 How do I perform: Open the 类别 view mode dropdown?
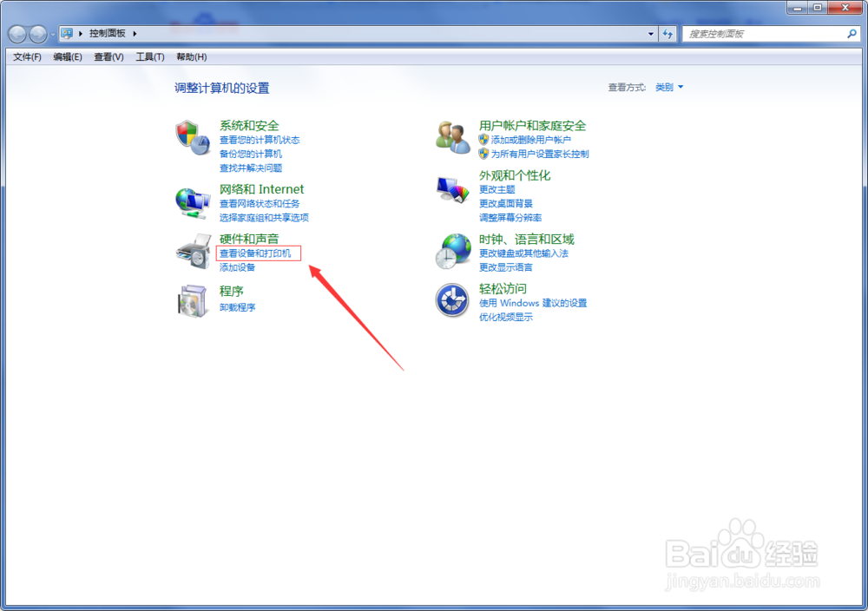(x=669, y=87)
